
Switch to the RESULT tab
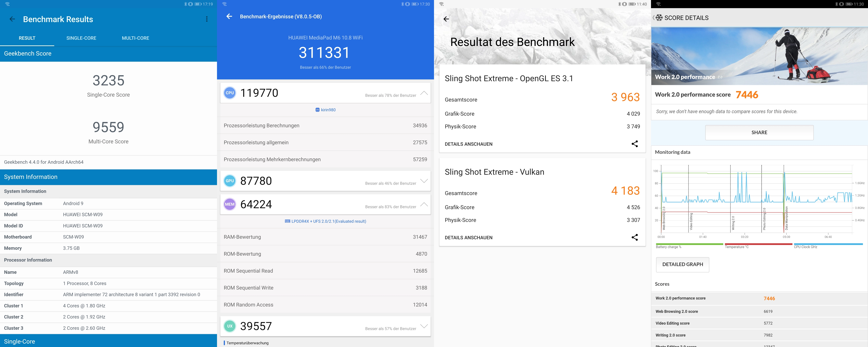(x=27, y=38)
